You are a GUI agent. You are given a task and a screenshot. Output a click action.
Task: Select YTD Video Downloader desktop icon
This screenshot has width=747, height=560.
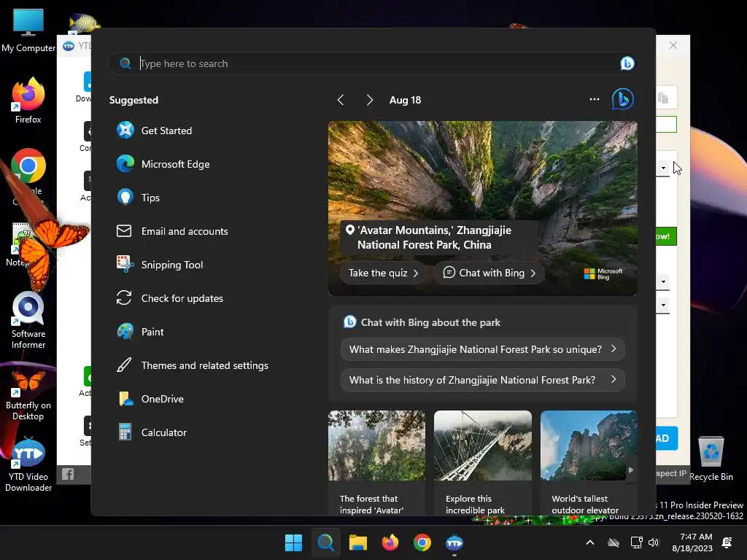point(28,465)
